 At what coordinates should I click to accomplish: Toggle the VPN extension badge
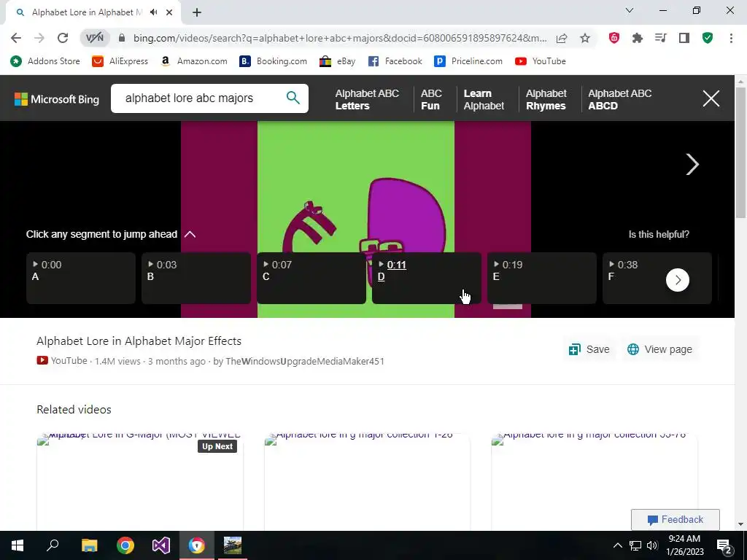pyautogui.click(x=94, y=38)
